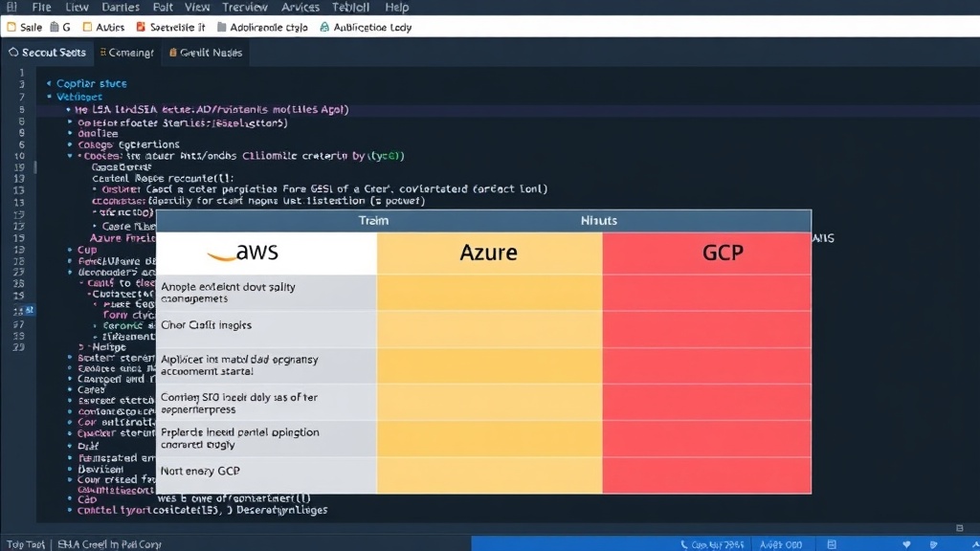This screenshot has width=980, height=551.
Task: Collapse the Vetlieget node arrow
Action: [x=49, y=97]
